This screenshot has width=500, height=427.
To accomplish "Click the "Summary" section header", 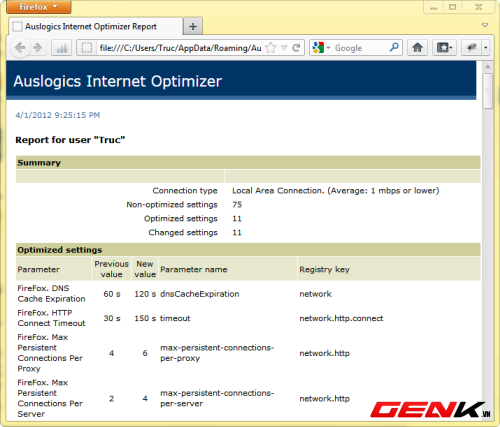I will tap(248, 163).
